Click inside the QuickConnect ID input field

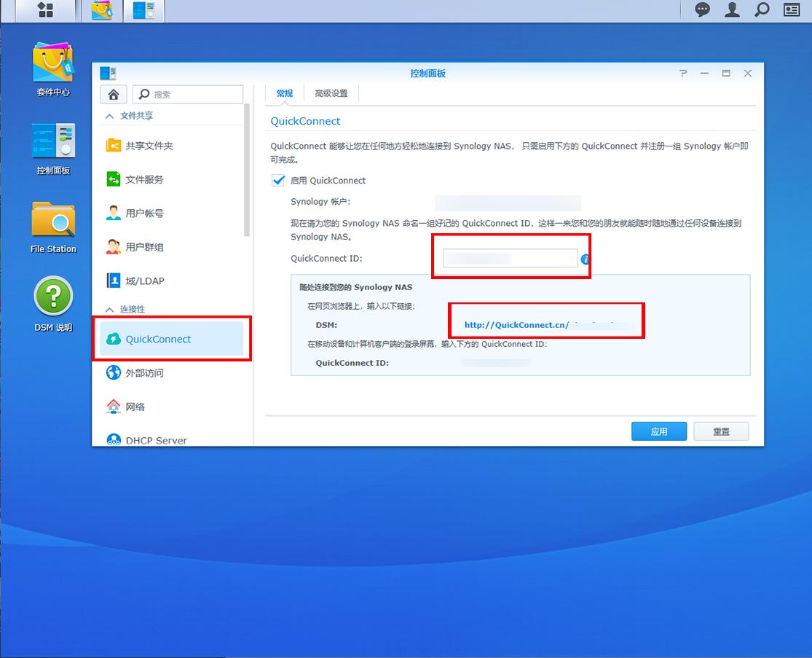point(510,257)
